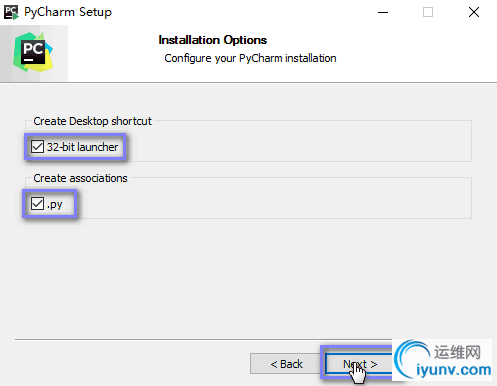Uncheck the .py association checkbox

37,203
